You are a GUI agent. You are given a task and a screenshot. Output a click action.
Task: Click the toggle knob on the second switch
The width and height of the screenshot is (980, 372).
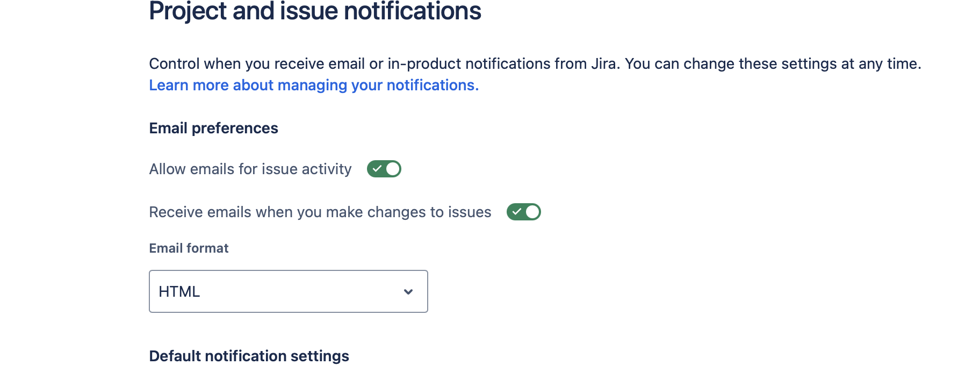[x=532, y=212]
